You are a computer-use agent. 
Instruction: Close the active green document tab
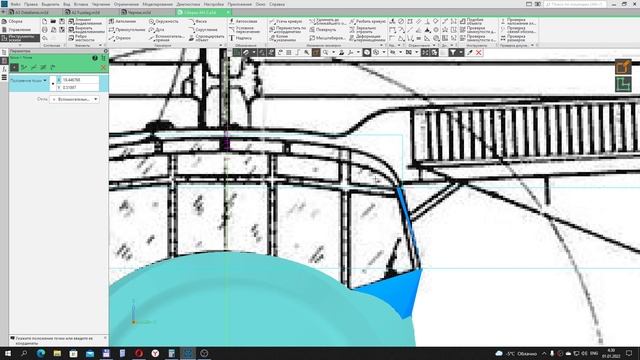(x=228, y=12)
